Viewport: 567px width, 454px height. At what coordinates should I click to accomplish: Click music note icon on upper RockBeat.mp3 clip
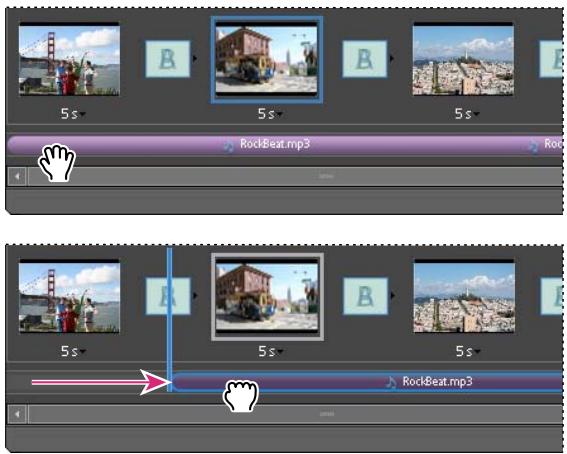pyautogui.click(x=229, y=146)
